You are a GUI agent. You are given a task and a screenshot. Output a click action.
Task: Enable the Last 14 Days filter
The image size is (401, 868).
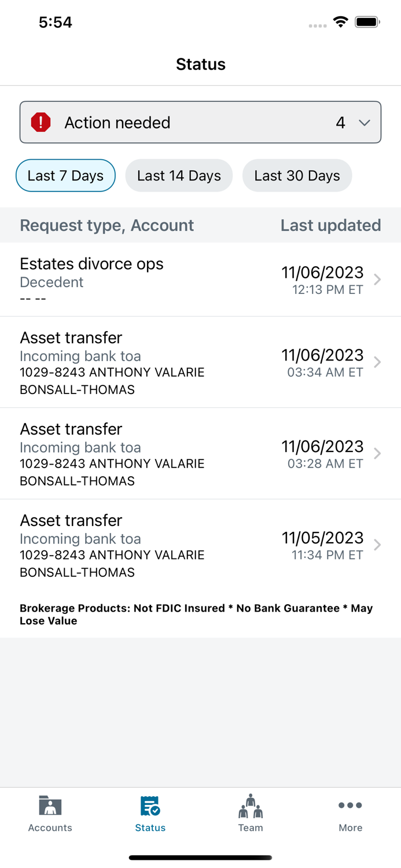(179, 175)
